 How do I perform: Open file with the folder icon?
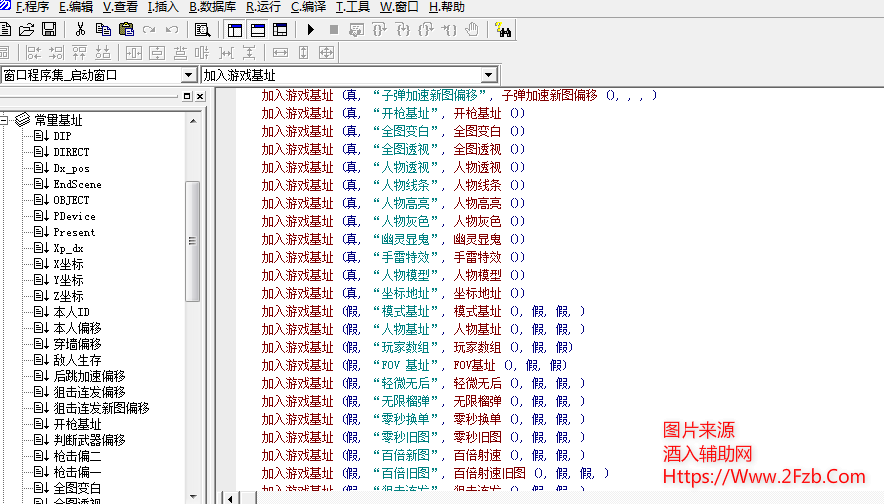pos(27,29)
